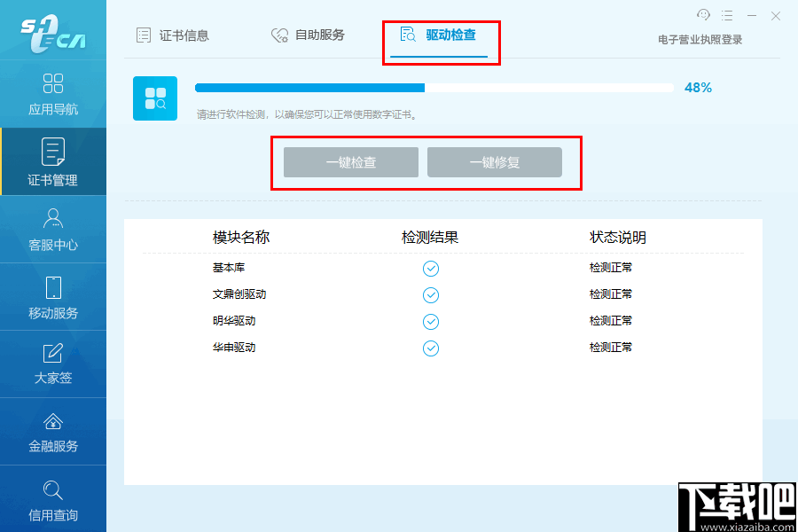The image size is (798, 532).
Task: Click the check mark for 文鼎创驱动
Action: (431, 294)
